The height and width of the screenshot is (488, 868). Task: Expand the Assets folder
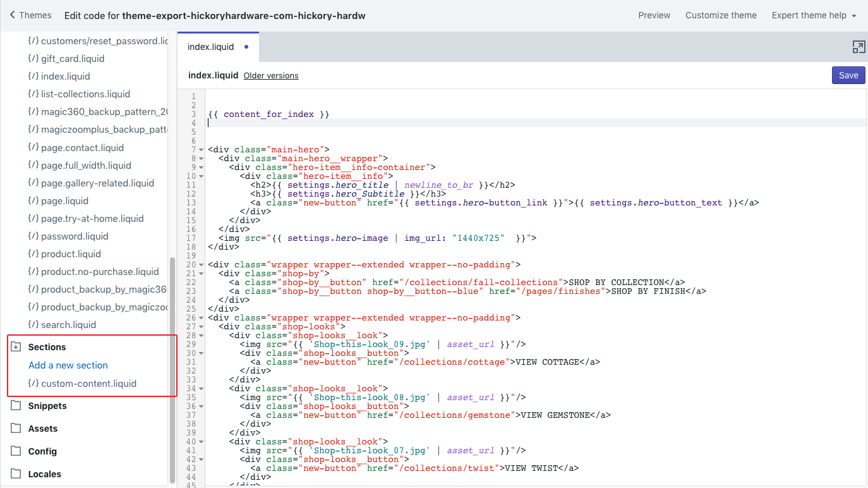[x=43, y=429]
